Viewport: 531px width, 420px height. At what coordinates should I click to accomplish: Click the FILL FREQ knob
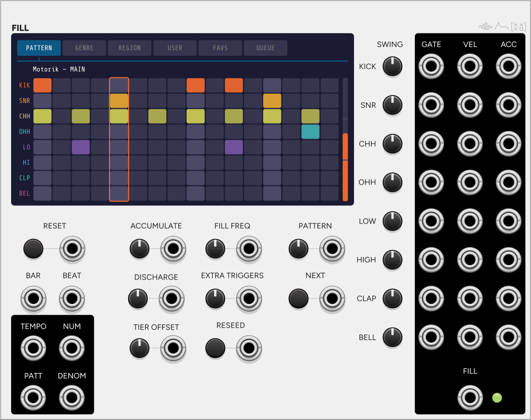[x=215, y=249]
